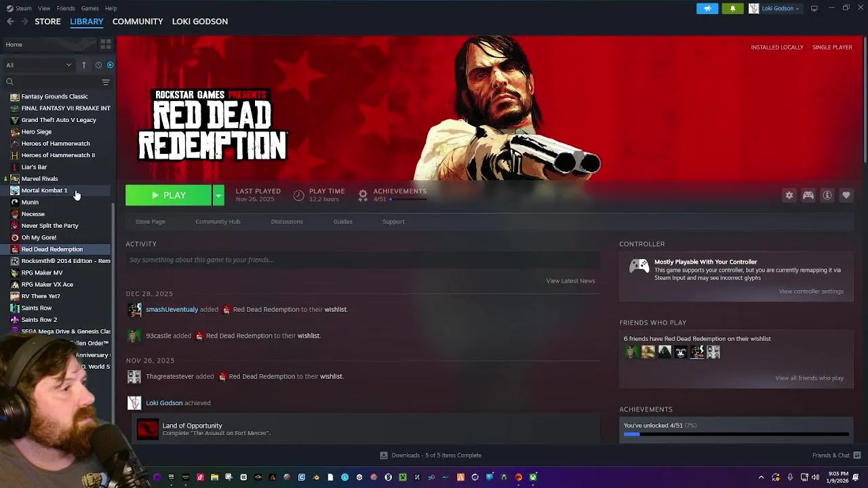The width and height of the screenshot is (868, 488).
Task: Open the advanced filter icon beside search
Action: click(105, 82)
